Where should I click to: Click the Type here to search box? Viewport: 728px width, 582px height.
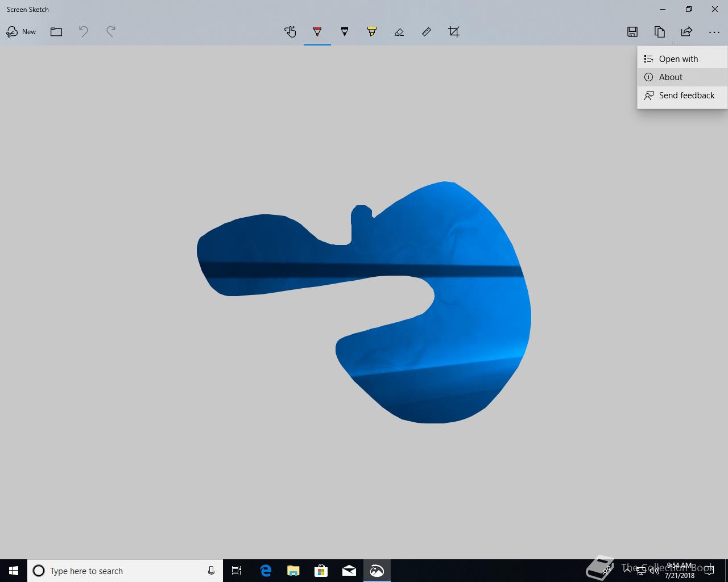click(x=125, y=571)
